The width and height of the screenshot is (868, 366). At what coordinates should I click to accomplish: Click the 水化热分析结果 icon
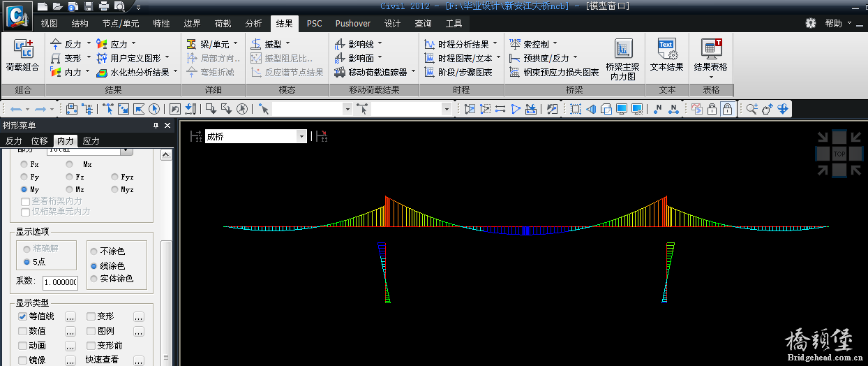pos(102,72)
